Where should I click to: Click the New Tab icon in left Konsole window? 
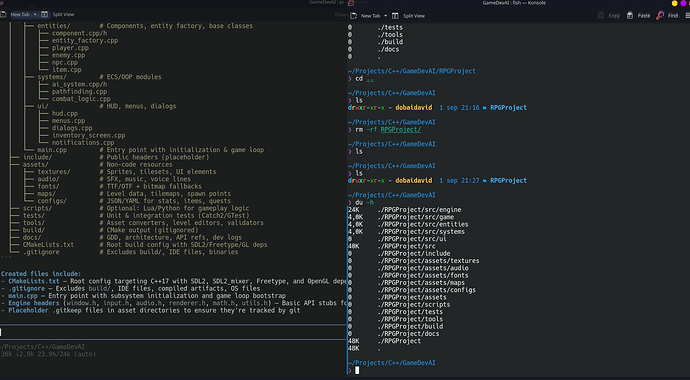[3, 15]
